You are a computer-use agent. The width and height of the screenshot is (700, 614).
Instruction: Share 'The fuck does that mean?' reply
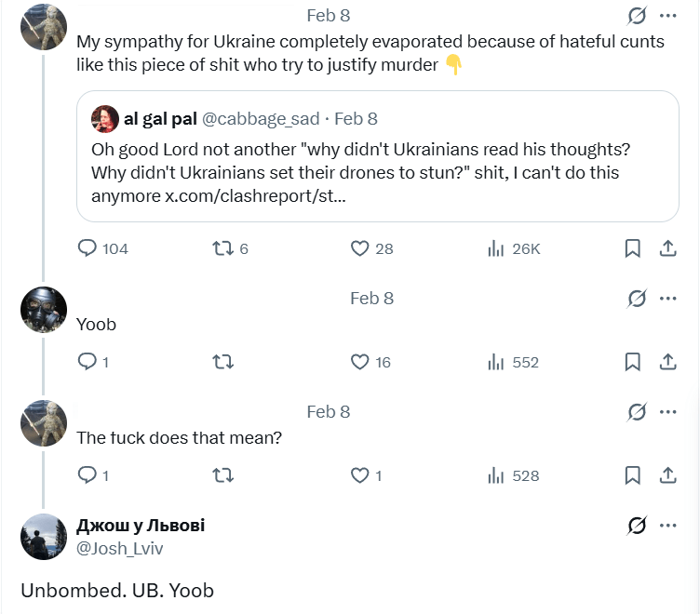coord(667,475)
